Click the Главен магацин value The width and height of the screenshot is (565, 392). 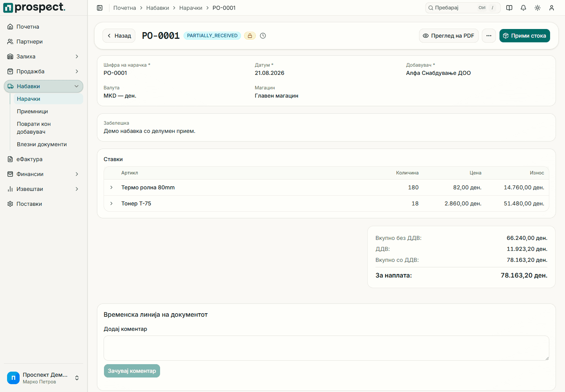point(277,96)
